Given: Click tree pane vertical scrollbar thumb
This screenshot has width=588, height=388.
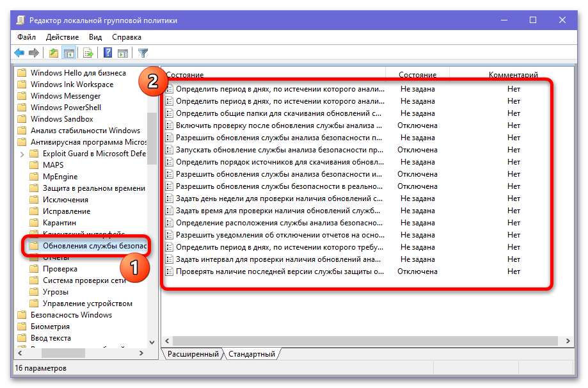Looking at the screenshot, I should click(x=152, y=138).
